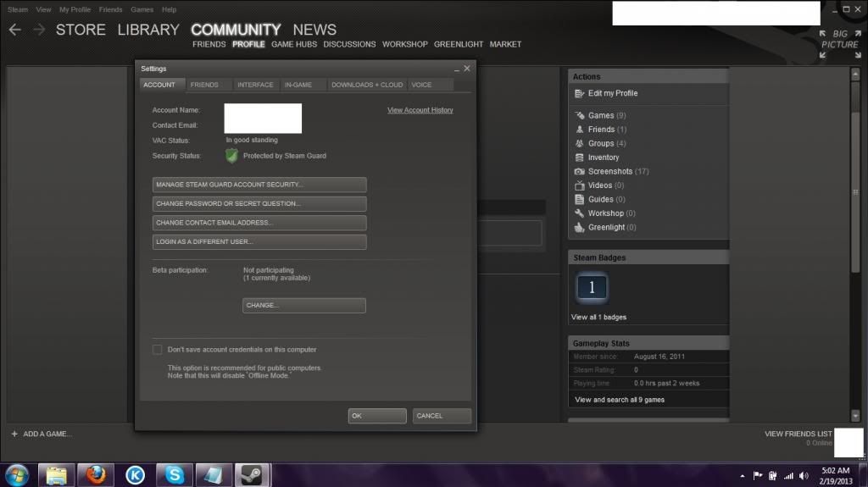
Task: Open View Friends List
Action: 798,434
